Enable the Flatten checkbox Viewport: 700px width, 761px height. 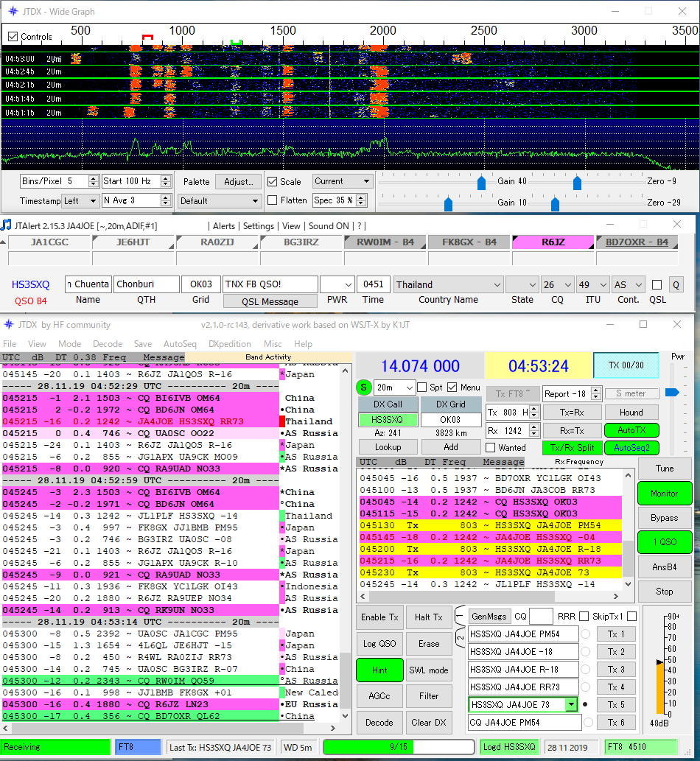click(x=273, y=200)
